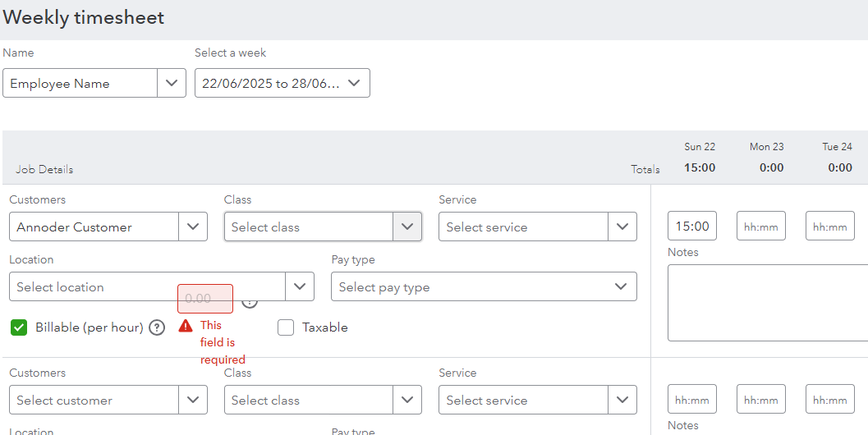Click the first row Class chevron

407,227
